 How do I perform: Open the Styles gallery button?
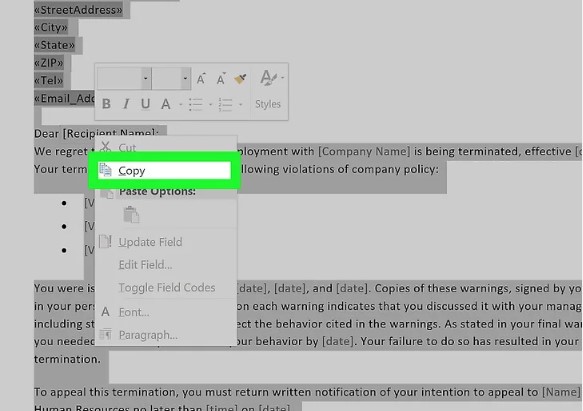pyautogui.click(x=268, y=104)
